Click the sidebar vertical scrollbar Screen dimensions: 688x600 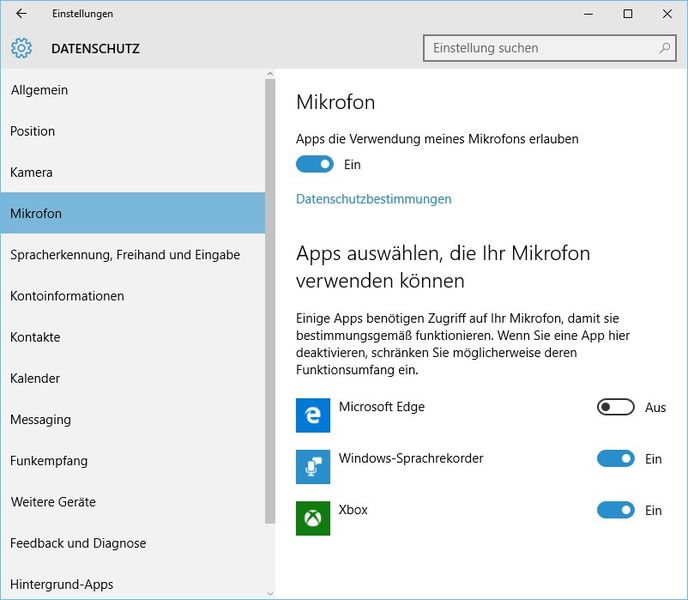pyautogui.click(x=269, y=300)
